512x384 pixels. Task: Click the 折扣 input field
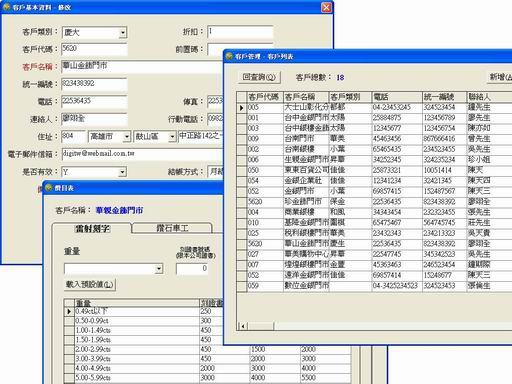point(240,32)
